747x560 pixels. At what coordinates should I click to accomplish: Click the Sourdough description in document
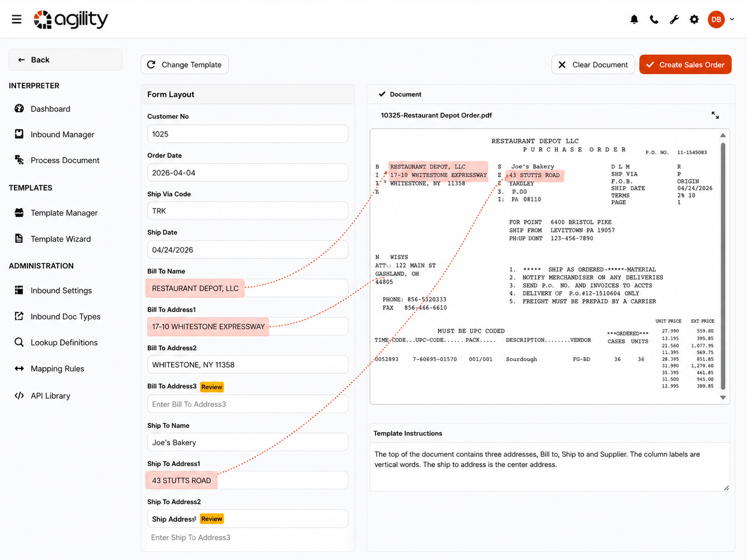[521, 359]
